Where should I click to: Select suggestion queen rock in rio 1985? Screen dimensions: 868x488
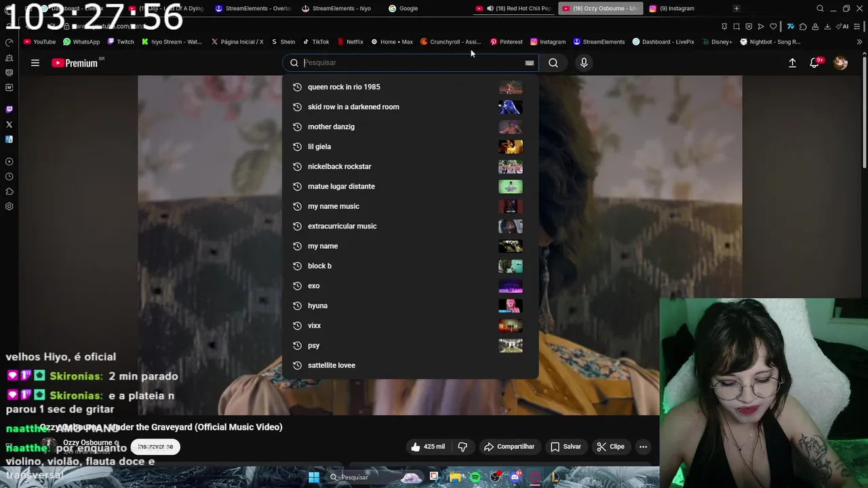point(410,87)
